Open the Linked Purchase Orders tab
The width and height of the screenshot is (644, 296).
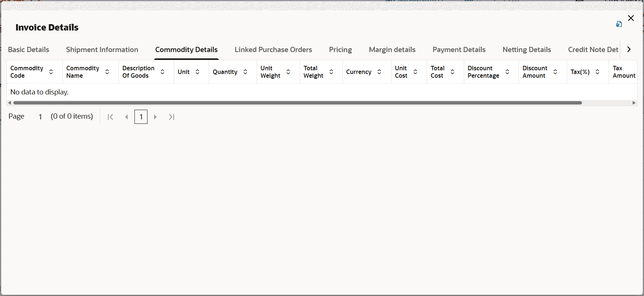[273, 50]
